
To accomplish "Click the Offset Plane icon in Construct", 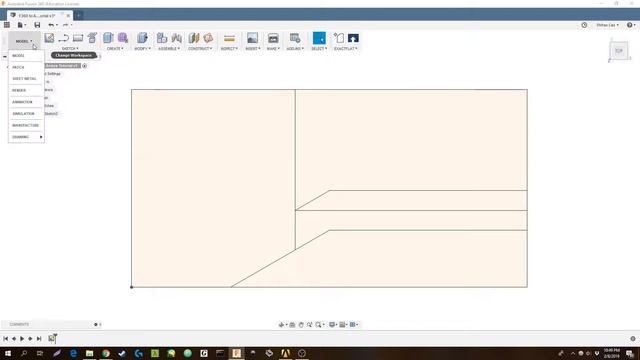I will pos(194,38).
